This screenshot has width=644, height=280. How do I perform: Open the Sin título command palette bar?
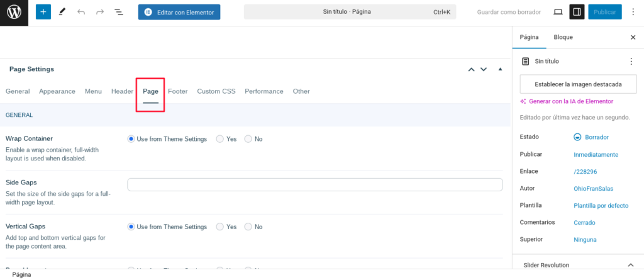click(x=350, y=12)
